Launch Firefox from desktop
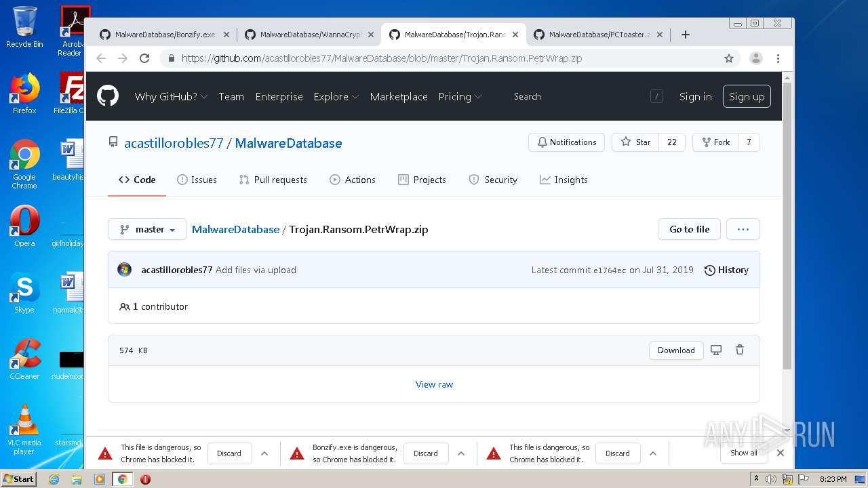This screenshot has height=488, width=868. [x=24, y=94]
